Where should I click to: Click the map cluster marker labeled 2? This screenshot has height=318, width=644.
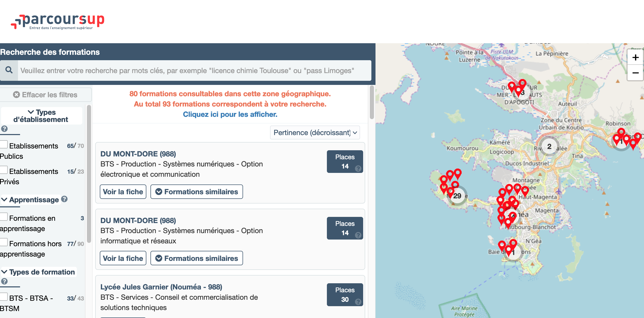point(549,146)
